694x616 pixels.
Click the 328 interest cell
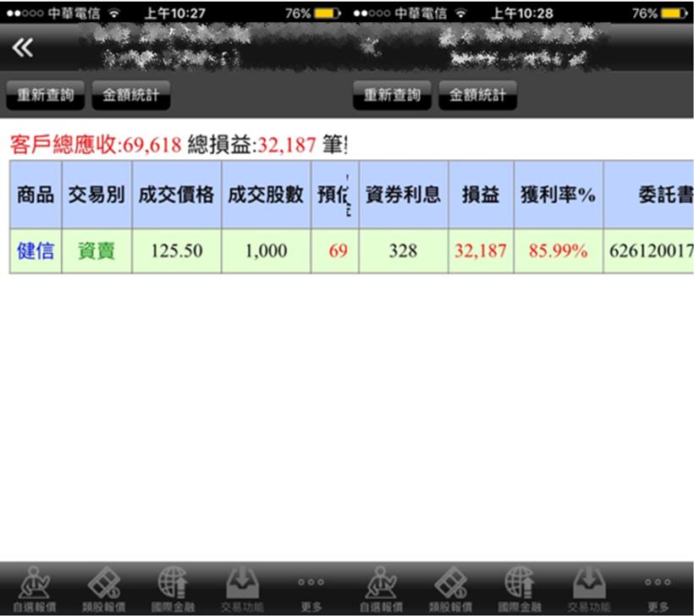(x=403, y=251)
